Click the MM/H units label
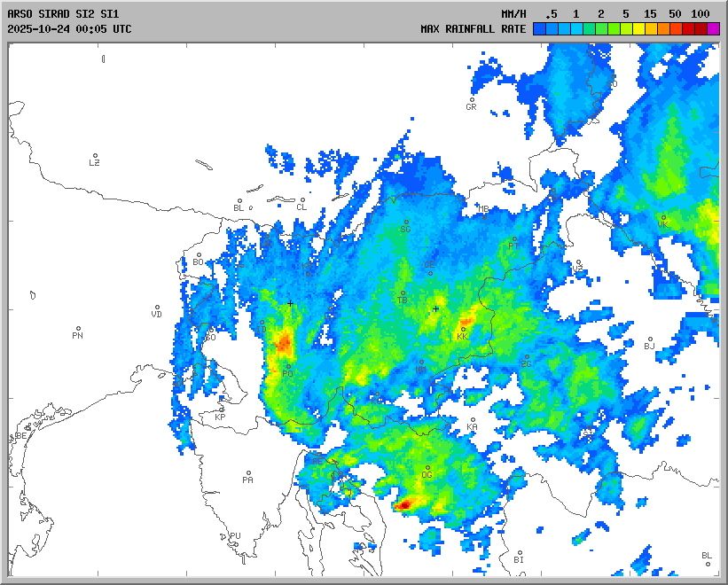 513,14
